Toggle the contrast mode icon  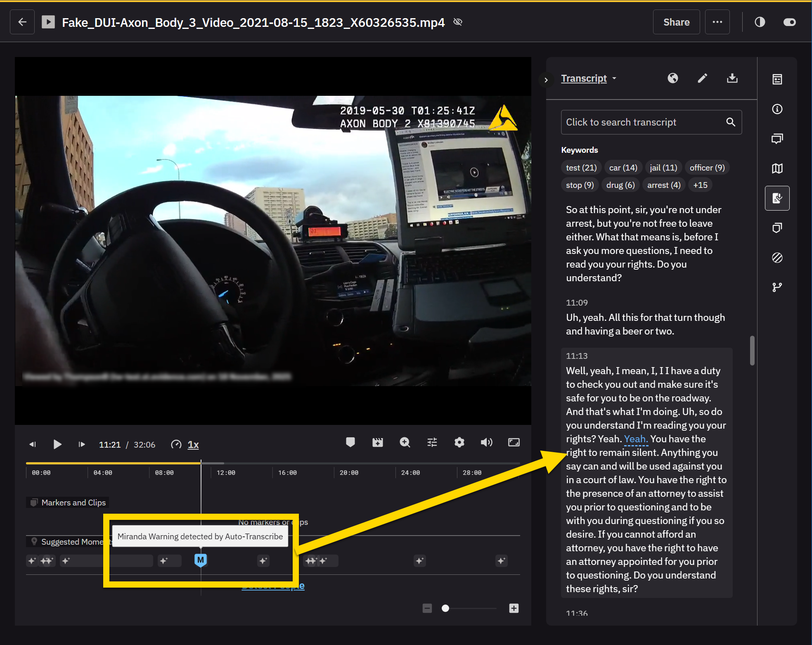[760, 22]
